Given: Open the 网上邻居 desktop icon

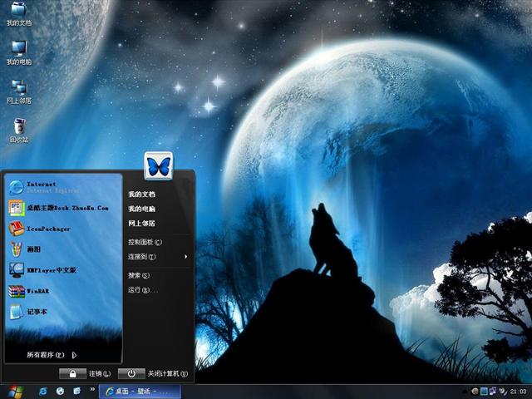Looking at the screenshot, I should (x=19, y=91).
